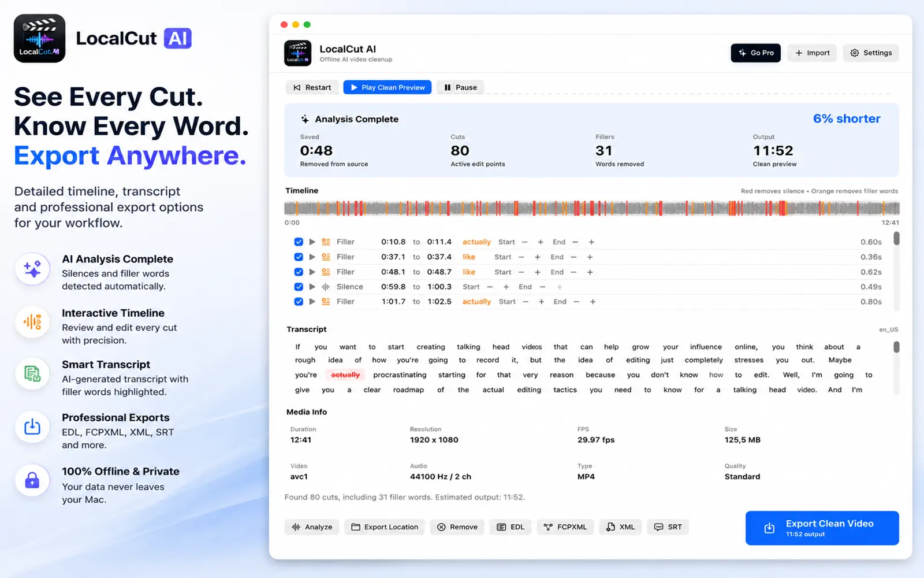
Task: Click the filler icon on the 0:10.8 row
Action: click(326, 242)
